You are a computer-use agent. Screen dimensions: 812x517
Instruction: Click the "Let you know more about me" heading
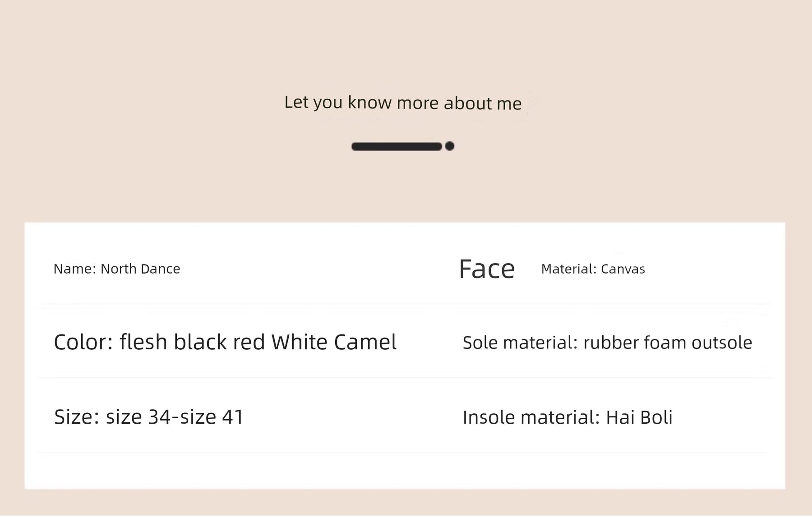click(x=403, y=103)
